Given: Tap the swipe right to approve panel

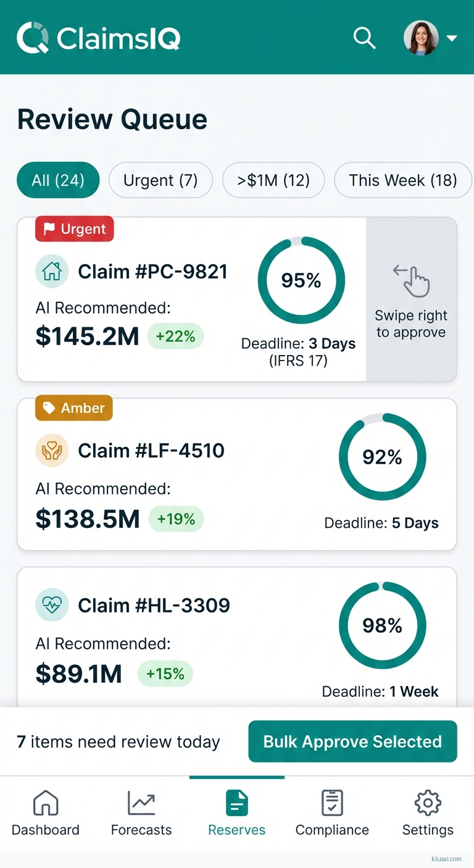Looking at the screenshot, I should click(x=411, y=299).
